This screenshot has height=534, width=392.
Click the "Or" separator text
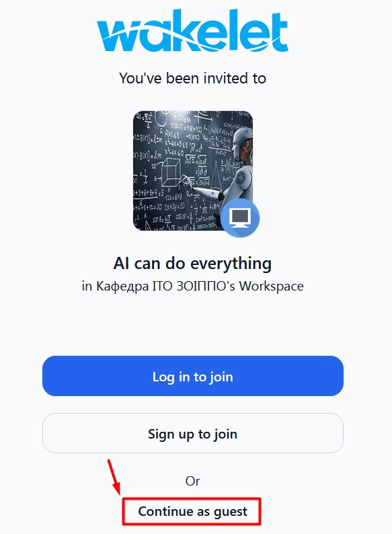coord(192,481)
